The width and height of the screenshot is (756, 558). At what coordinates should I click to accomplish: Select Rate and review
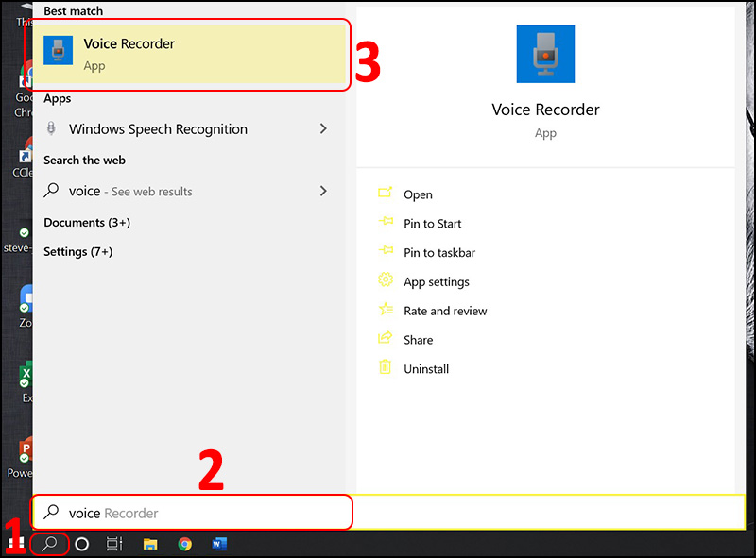coord(445,311)
